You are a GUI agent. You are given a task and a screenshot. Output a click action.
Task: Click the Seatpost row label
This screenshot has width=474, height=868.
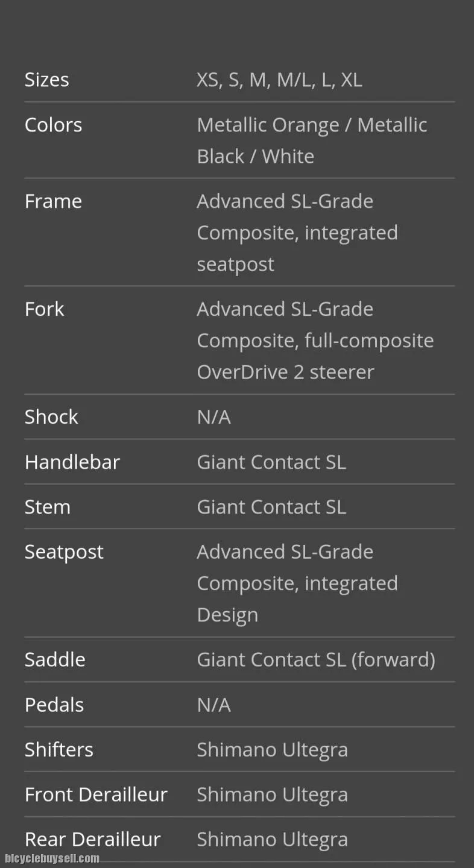pos(64,552)
